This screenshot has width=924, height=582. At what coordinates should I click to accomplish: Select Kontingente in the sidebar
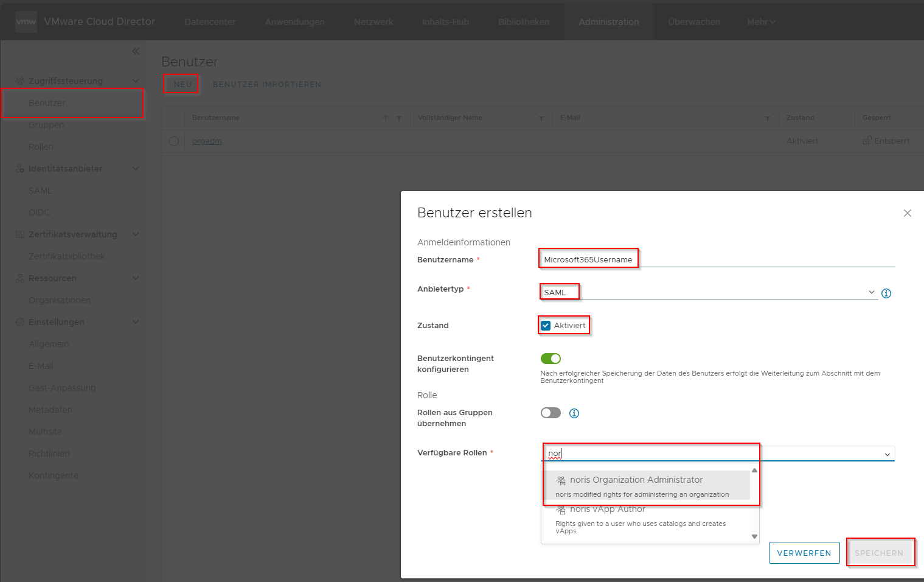54,475
